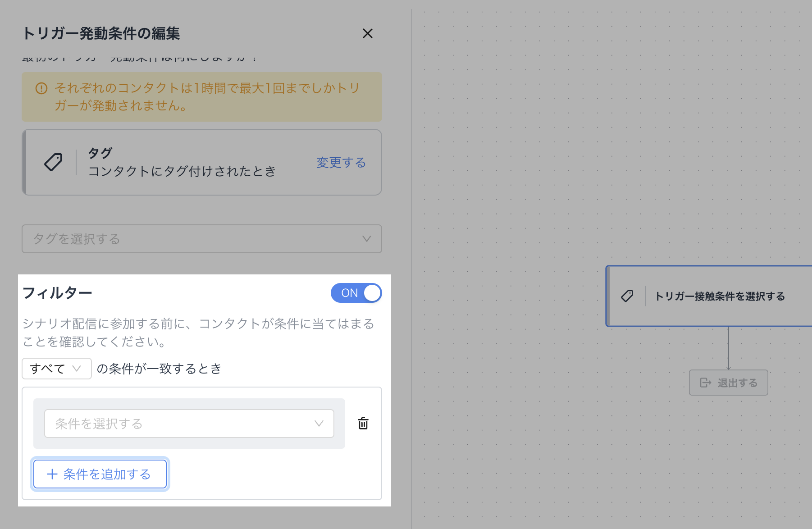Open the タグを選択する dropdown
812x529 pixels.
tap(201, 239)
